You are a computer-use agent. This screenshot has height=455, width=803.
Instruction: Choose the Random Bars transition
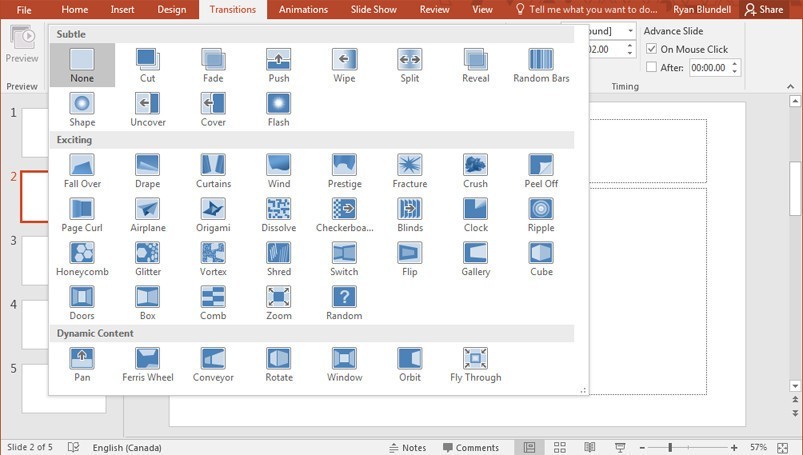coord(541,66)
